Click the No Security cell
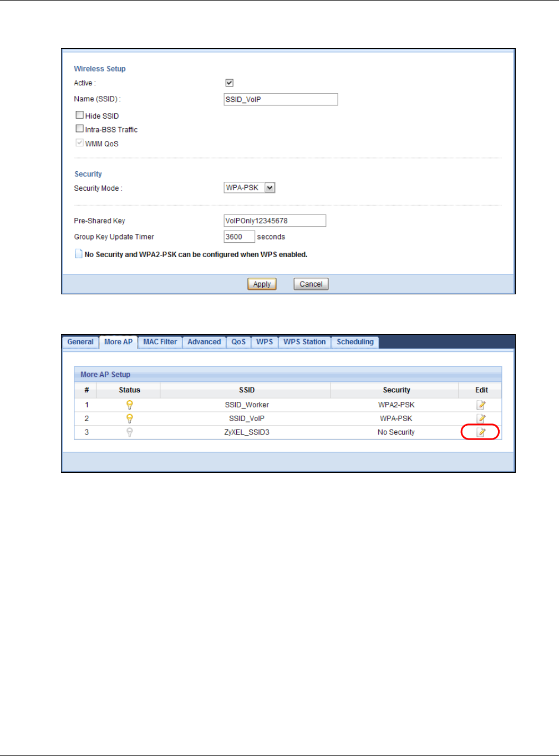Screen dimensions: 559x756 (397, 432)
